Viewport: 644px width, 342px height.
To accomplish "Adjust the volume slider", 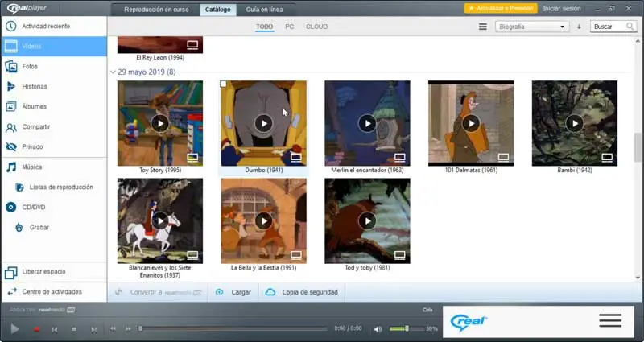I will (407, 329).
